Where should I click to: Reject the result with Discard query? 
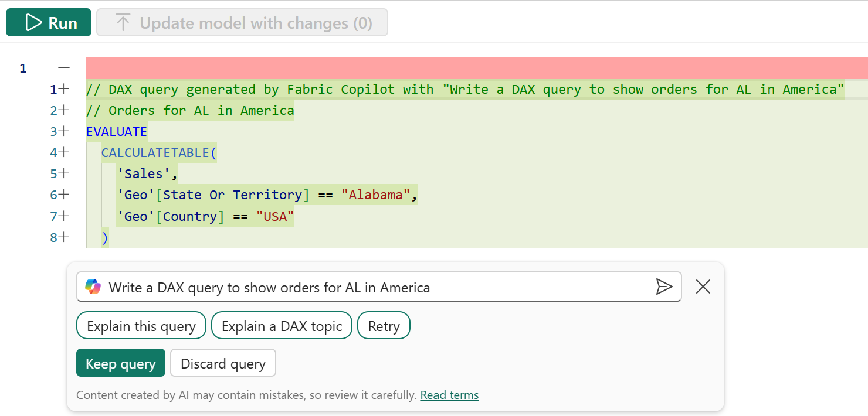pos(223,363)
